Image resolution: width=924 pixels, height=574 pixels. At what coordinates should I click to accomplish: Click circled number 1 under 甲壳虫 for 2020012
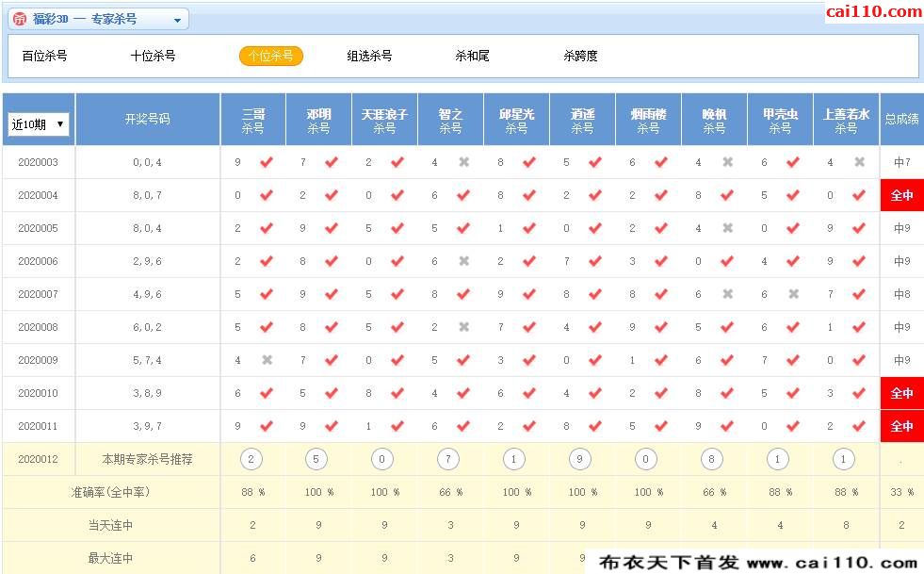(778, 459)
